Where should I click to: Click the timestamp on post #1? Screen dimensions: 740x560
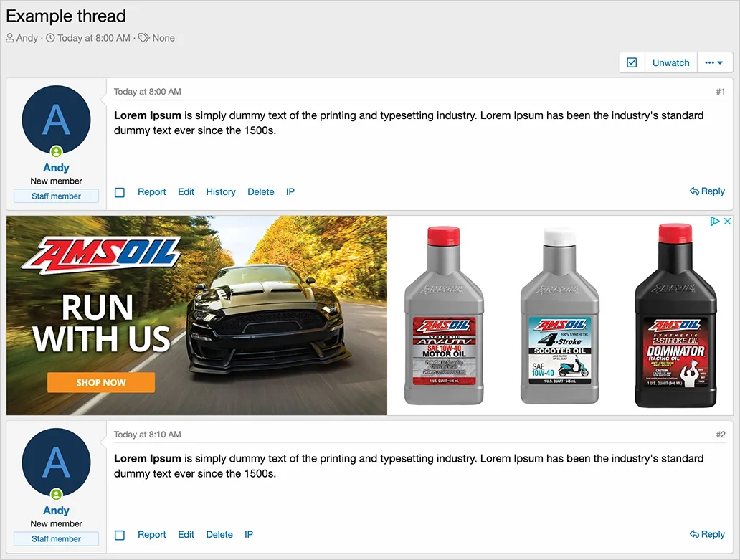point(147,92)
